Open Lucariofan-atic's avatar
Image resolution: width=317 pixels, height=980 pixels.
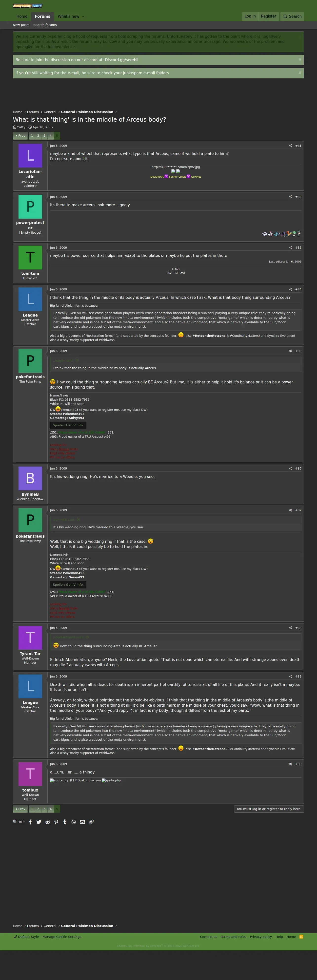(x=30, y=156)
